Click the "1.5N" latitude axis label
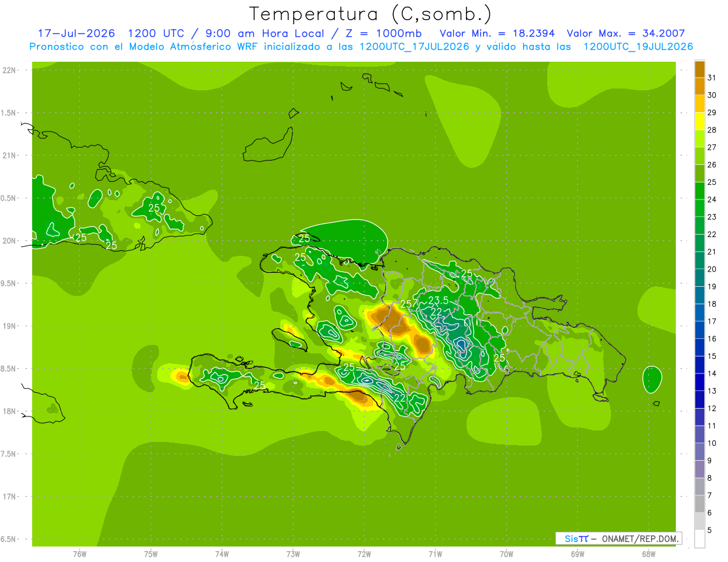Screen dimensions: 728x562 tap(10, 113)
